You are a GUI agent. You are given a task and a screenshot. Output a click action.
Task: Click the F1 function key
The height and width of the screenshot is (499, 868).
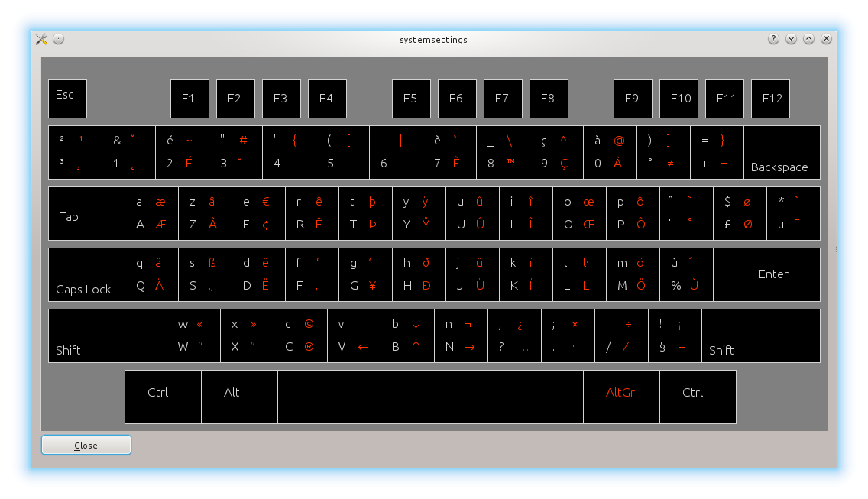point(189,99)
